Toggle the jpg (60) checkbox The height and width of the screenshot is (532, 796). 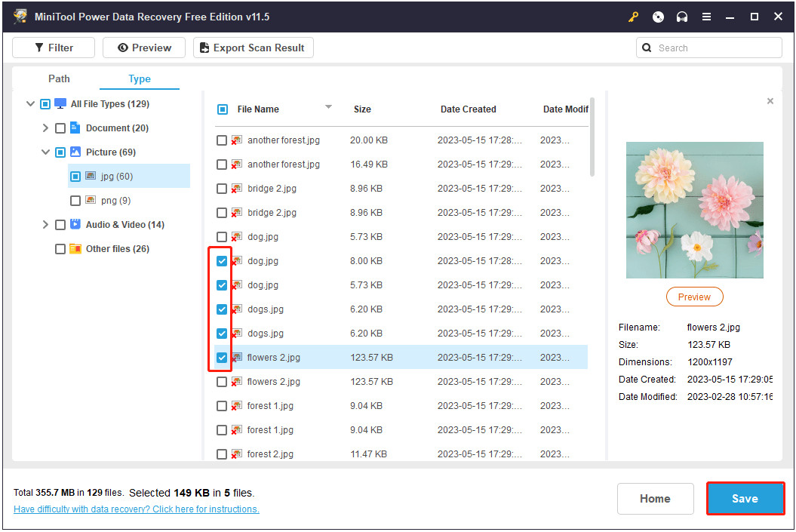pyautogui.click(x=75, y=176)
